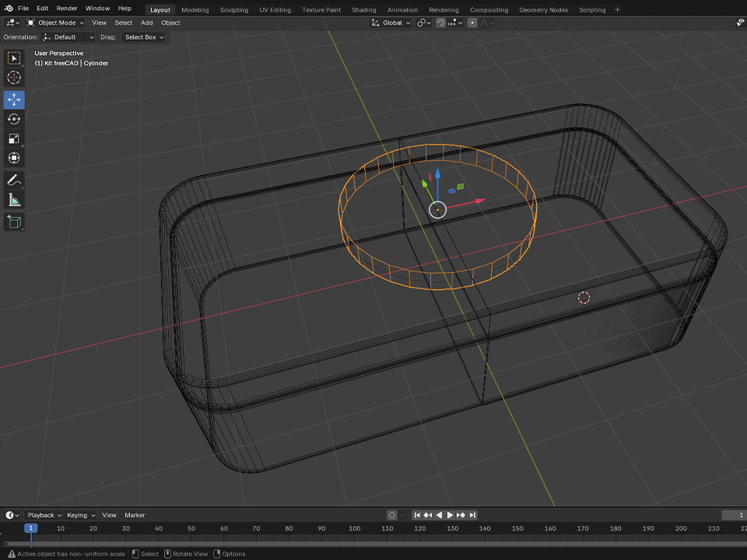Activate the 3D Cursor tool

point(14,78)
